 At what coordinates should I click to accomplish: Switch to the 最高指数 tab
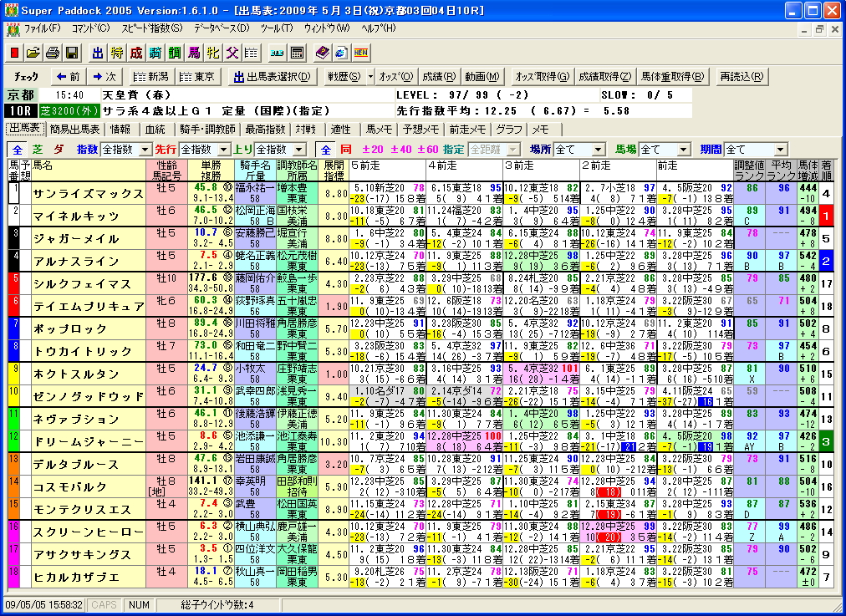(266, 130)
